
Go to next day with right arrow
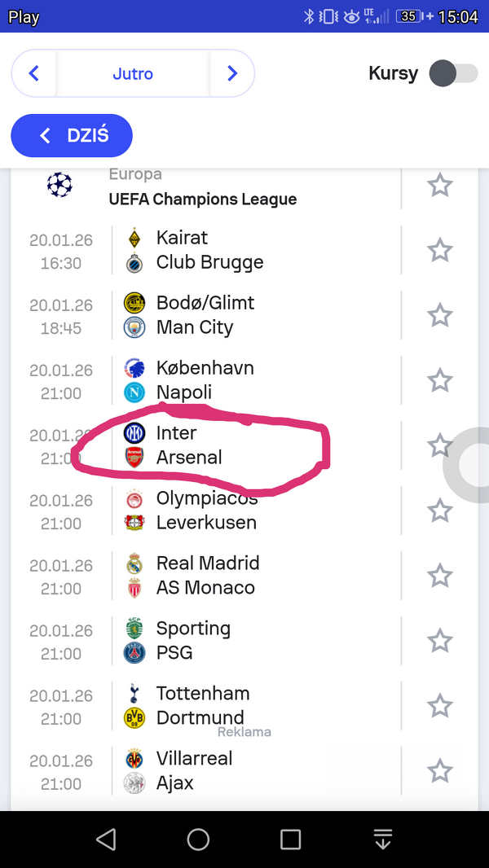232,73
